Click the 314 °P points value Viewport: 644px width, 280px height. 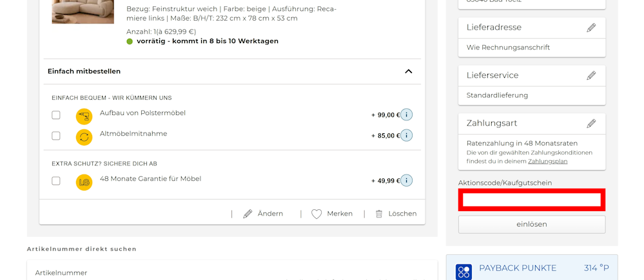596,268
